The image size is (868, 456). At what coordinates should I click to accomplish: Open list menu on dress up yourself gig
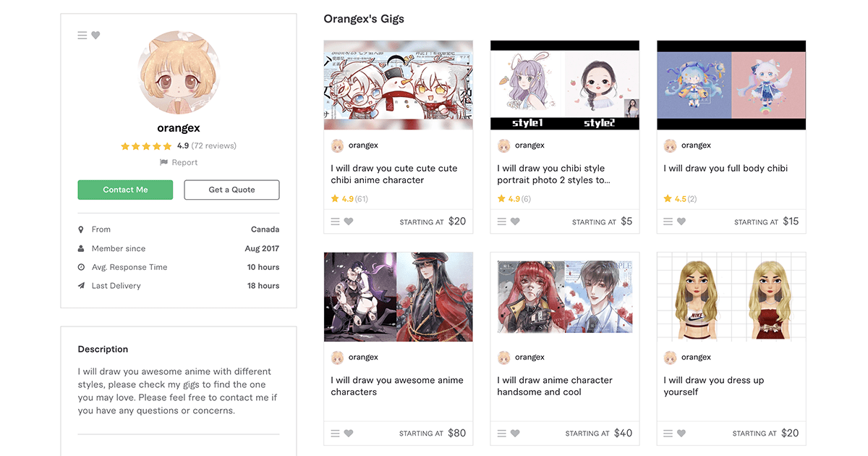coord(668,434)
